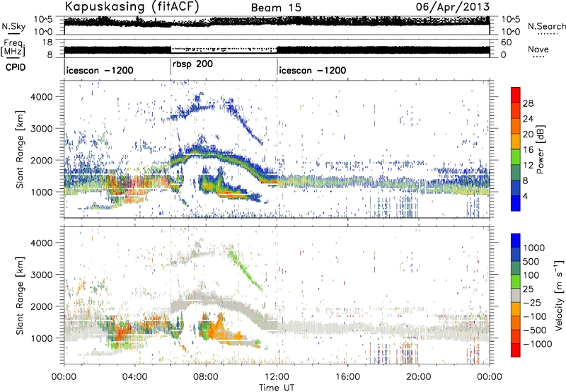566x392 pixels.
Task: Select the "24" label on Power color bar
Action: click(x=528, y=119)
